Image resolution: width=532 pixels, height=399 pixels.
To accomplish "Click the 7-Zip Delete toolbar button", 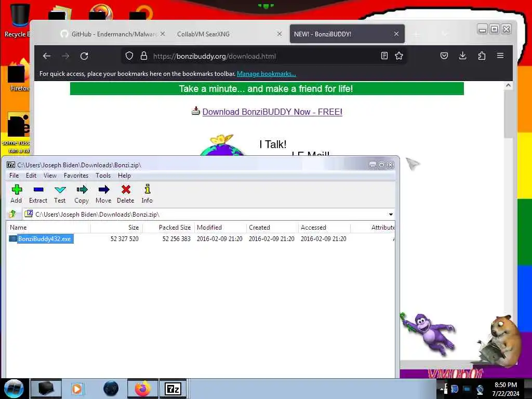I will point(126,194).
